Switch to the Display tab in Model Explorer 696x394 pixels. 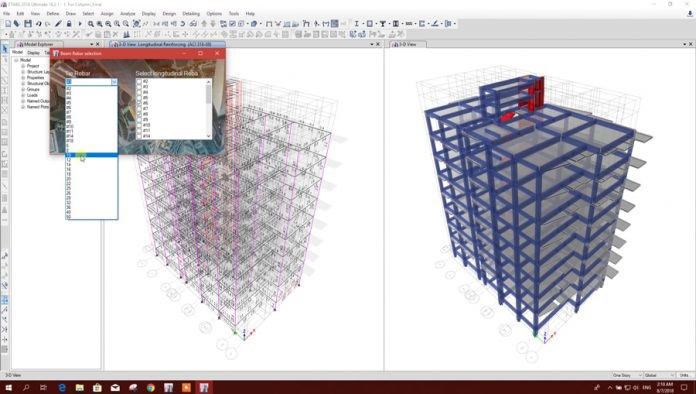click(33, 53)
